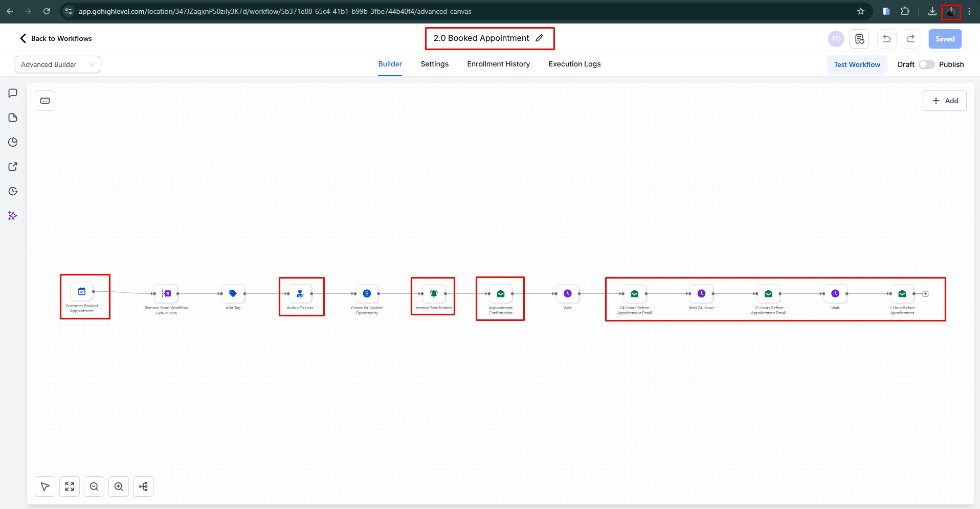Edit the workflow name pencil icon
The height and width of the screenshot is (509, 980).
539,38
